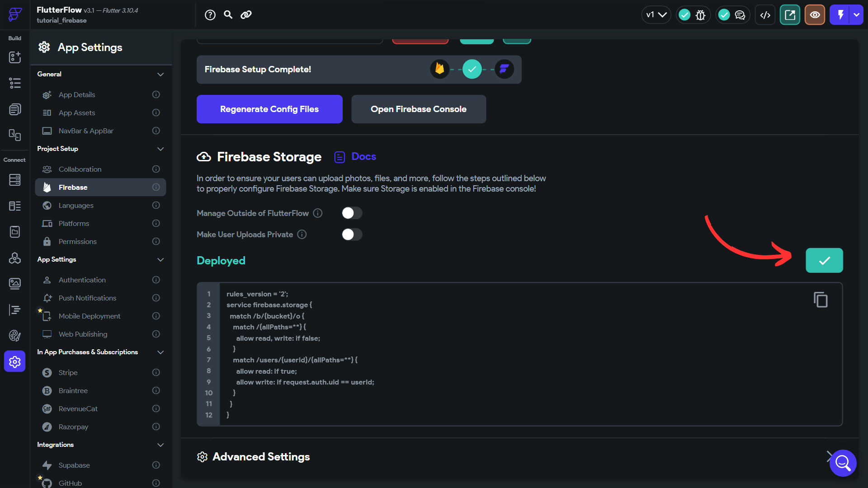Open the v1 version dropdown

point(656,14)
